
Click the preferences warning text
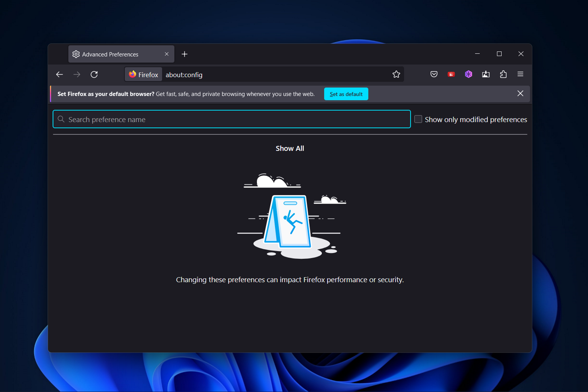point(290,280)
